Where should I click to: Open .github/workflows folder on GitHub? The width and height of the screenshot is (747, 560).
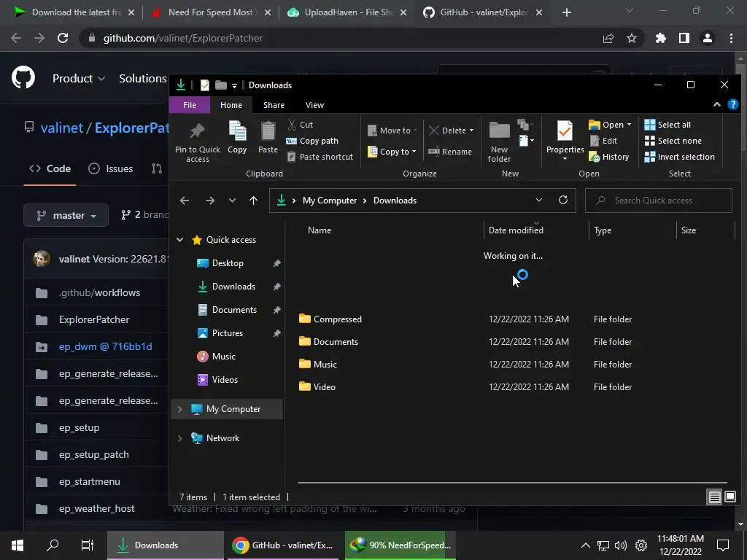(x=99, y=293)
